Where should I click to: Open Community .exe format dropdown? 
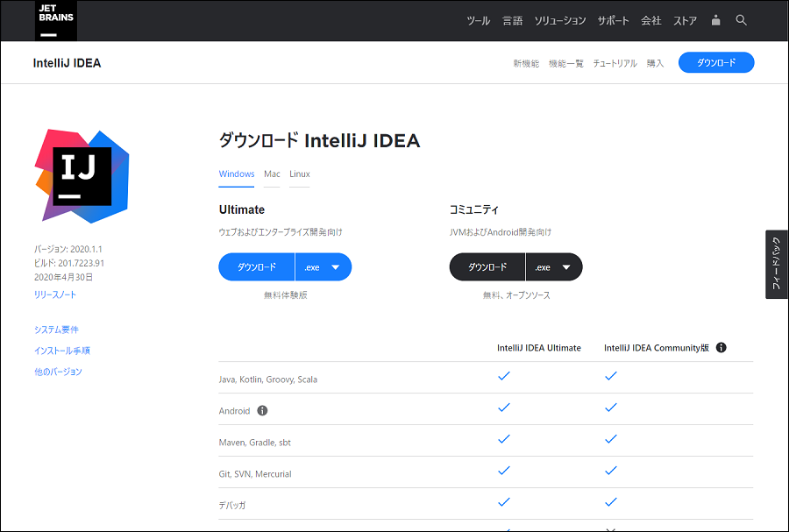(x=554, y=267)
